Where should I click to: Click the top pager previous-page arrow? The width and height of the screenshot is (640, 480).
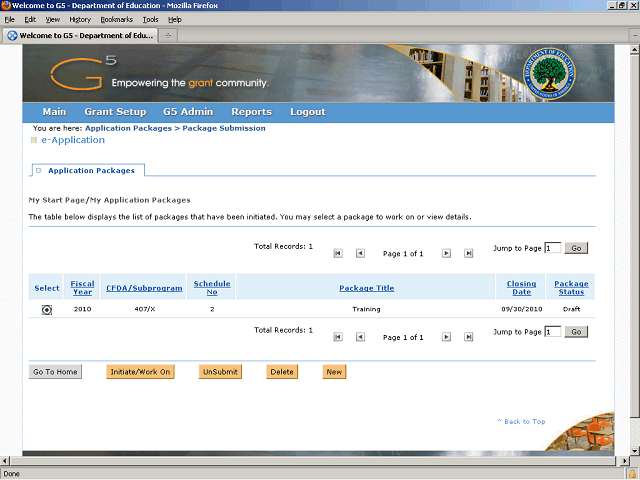(360, 253)
